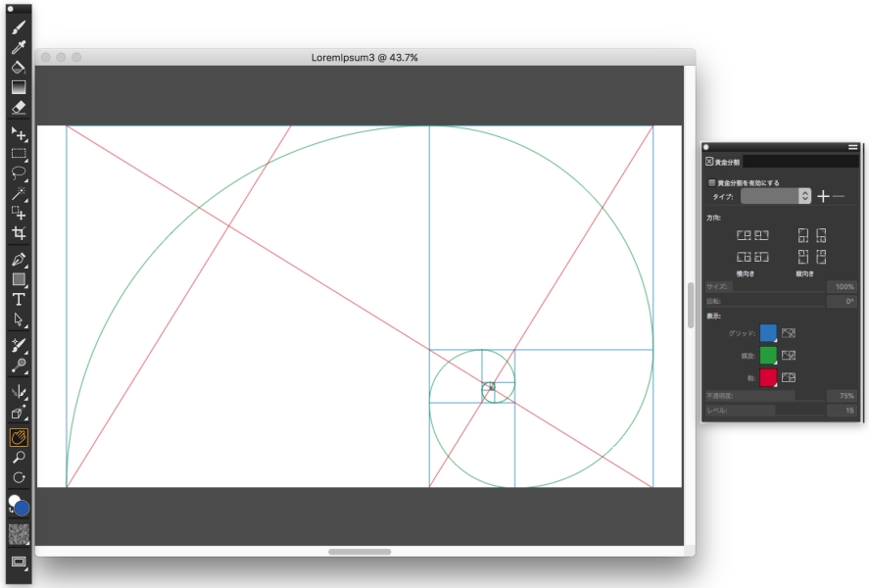This screenshot has height=588, width=869.
Task: Choose the Crop tool
Action: point(19,234)
